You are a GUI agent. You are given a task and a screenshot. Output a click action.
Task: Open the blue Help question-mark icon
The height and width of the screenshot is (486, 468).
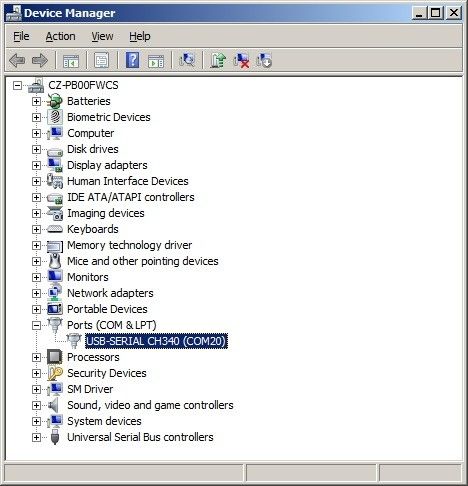pos(132,60)
